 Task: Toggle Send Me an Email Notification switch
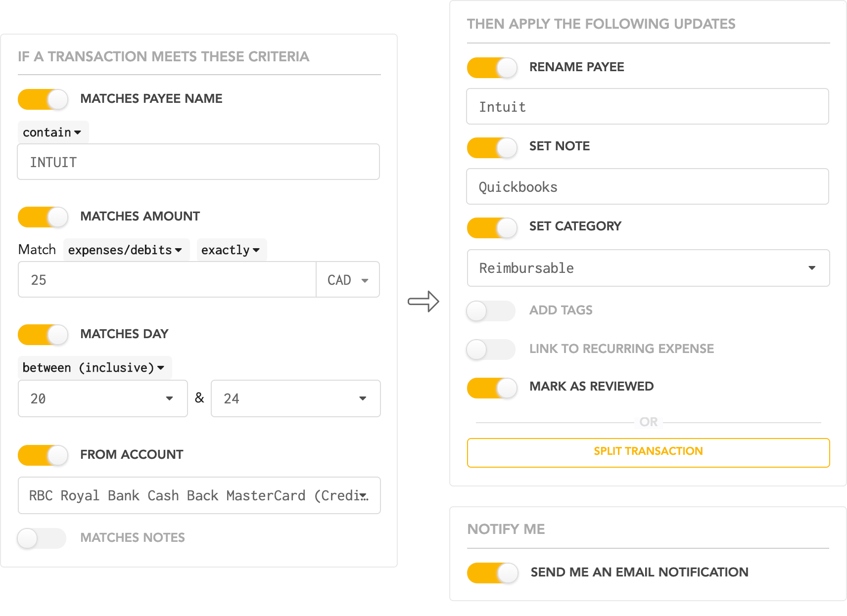[x=493, y=573]
